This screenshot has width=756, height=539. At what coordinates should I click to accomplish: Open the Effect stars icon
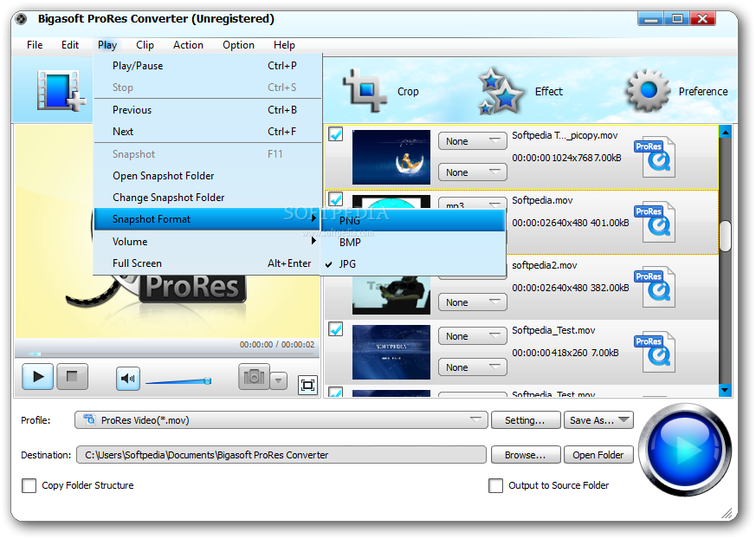pos(501,91)
